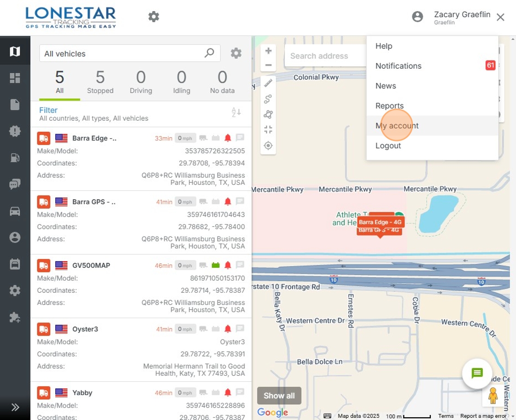Viewport: 516px width, 420px height.
Task: Open the vehicles car icon in sidebar
Action: pos(15,211)
